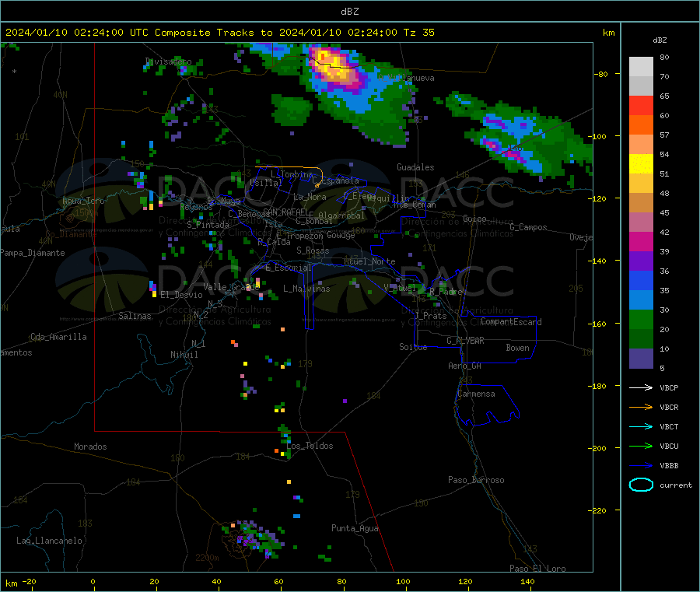This screenshot has width=700, height=592.
Task: Click the La_Nora map label
Action: coord(310,197)
